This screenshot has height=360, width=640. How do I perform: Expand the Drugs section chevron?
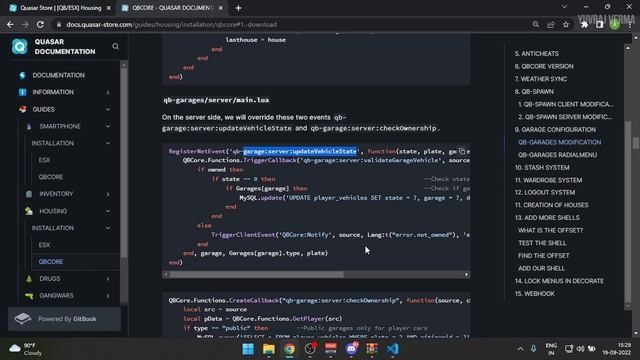click(x=108, y=279)
